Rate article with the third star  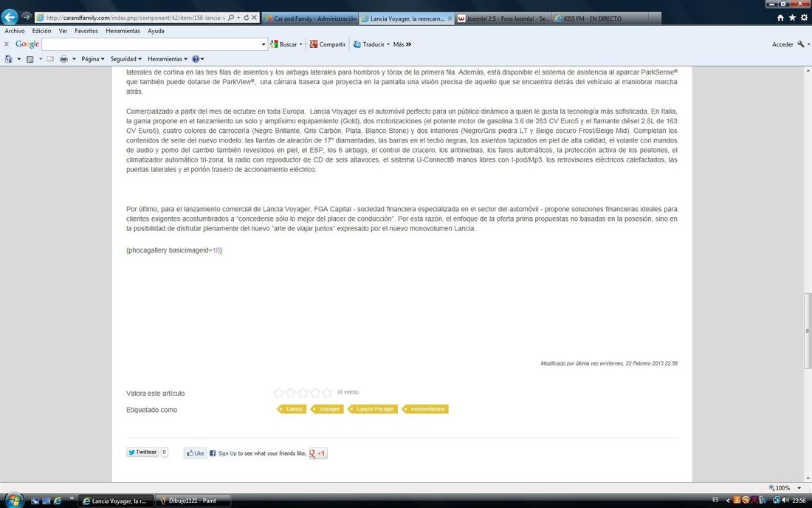[303, 393]
